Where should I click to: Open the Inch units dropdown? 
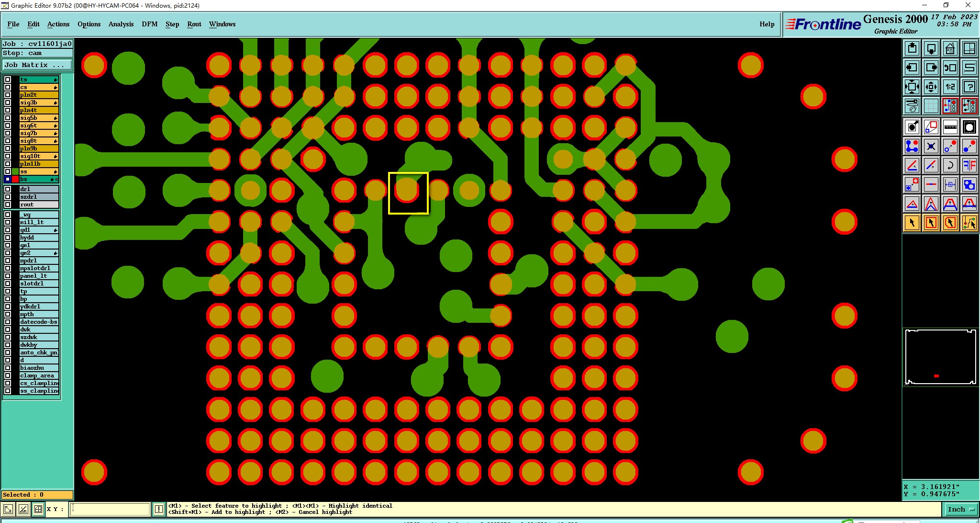pyautogui.click(x=961, y=509)
